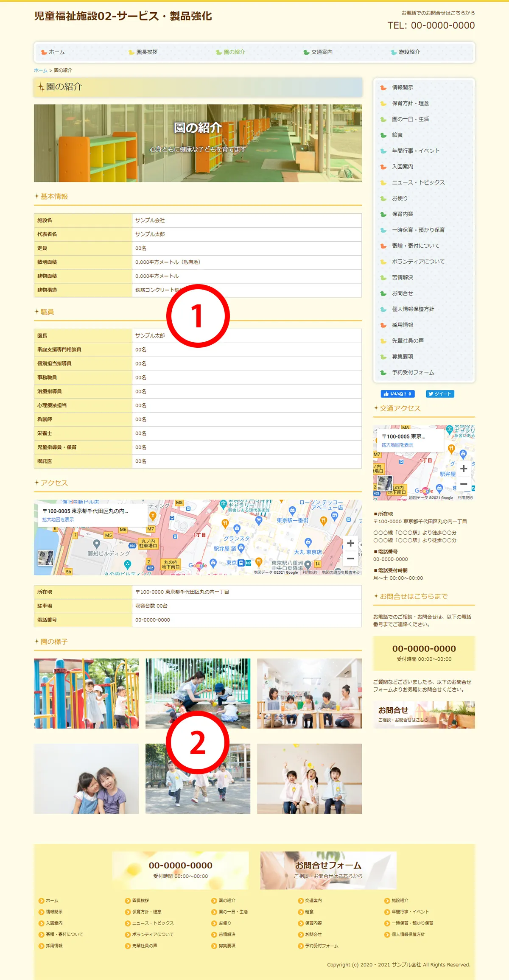Select 保育方針・理念 in the sidebar menu
This screenshot has width=509, height=980.
pyautogui.click(x=410, y=103)
